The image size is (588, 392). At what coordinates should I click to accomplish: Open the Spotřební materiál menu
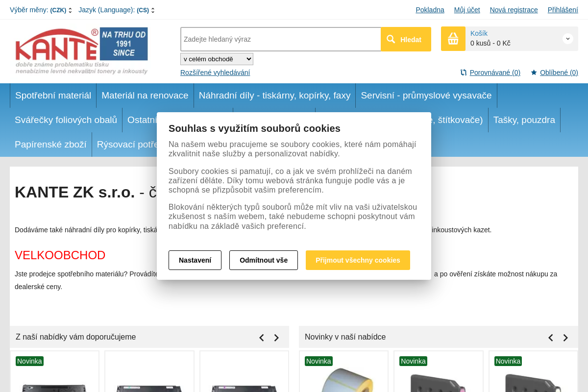[x=53, y=96]
